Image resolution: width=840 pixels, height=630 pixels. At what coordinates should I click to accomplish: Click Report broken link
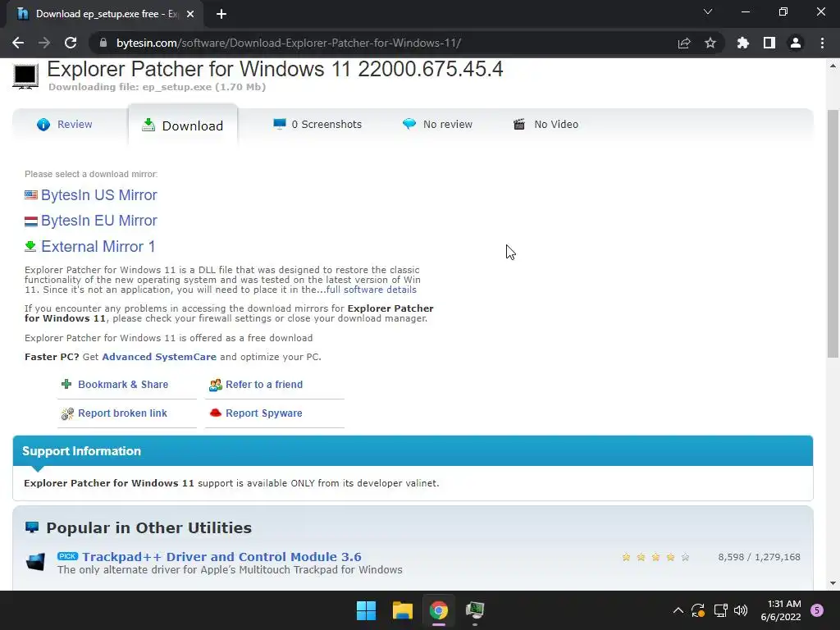point(123,413)
